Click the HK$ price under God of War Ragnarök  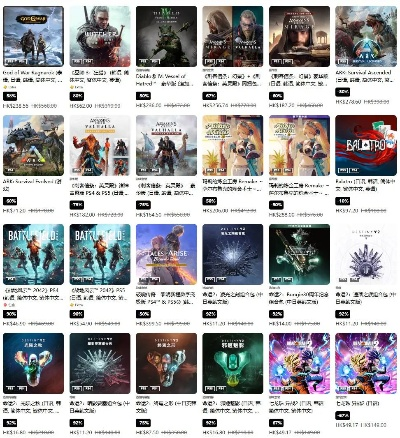click(16, 106)
